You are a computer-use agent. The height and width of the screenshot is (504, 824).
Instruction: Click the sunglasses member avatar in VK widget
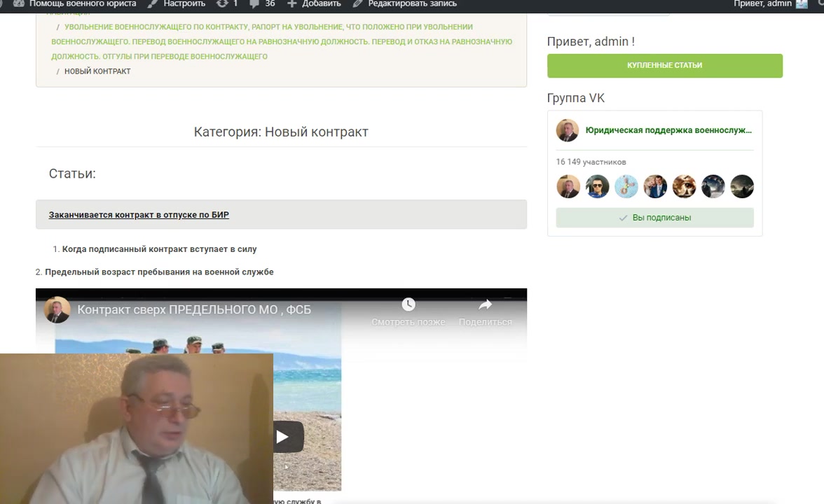coord(598,187)
